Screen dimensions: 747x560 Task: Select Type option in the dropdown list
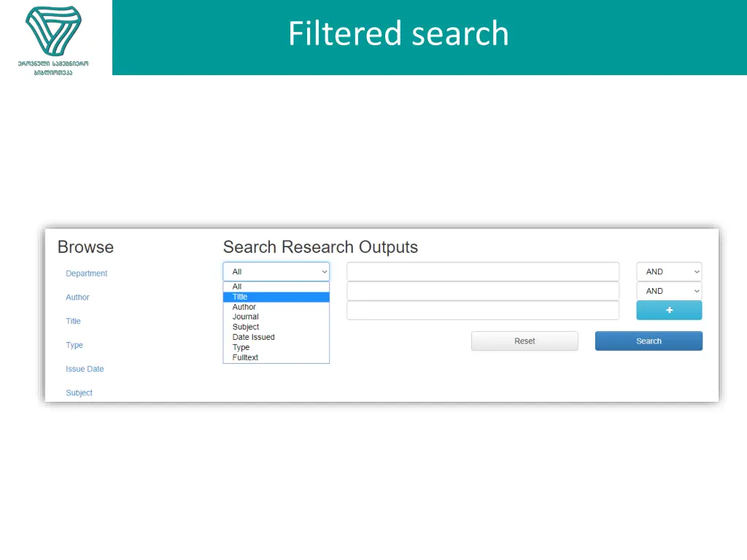click(276, 348)
